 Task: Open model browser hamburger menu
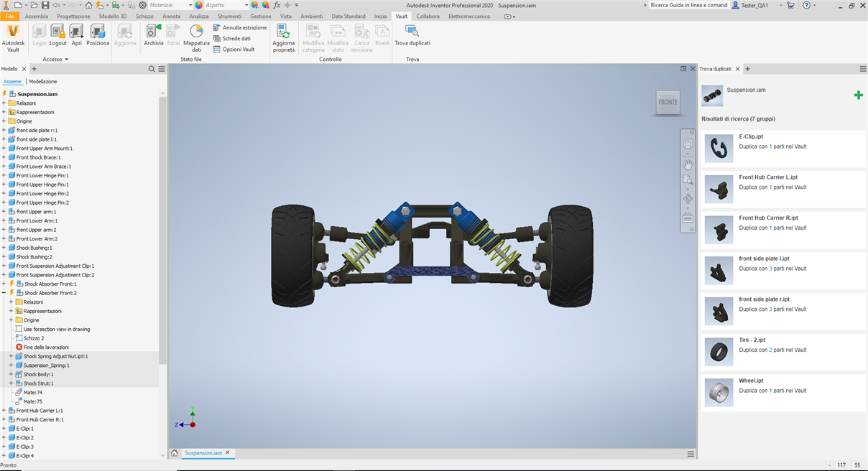(x=162, y=69)
